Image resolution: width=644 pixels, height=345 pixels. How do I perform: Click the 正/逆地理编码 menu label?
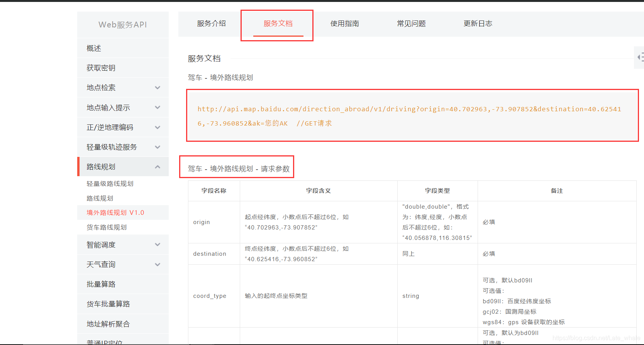coord(110,127)
